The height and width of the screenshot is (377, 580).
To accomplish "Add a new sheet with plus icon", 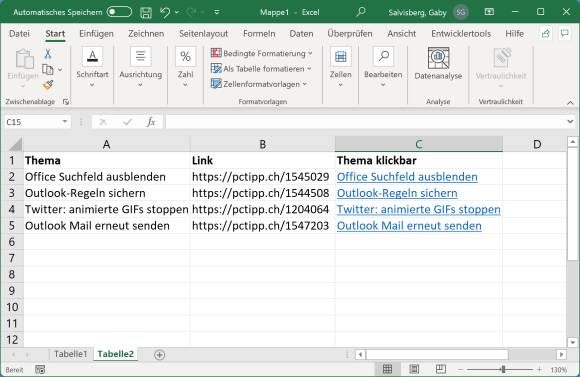I will click(159, 355).
